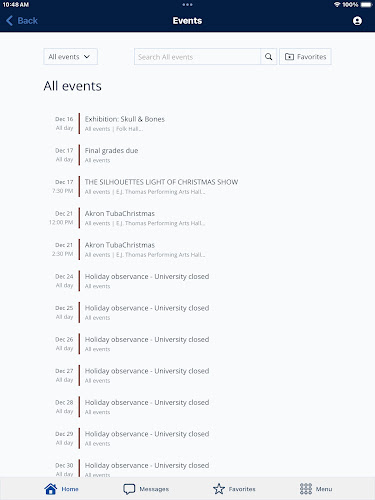Expand the All events dropdown
This screenshot has width=375, height=500.
70,57
